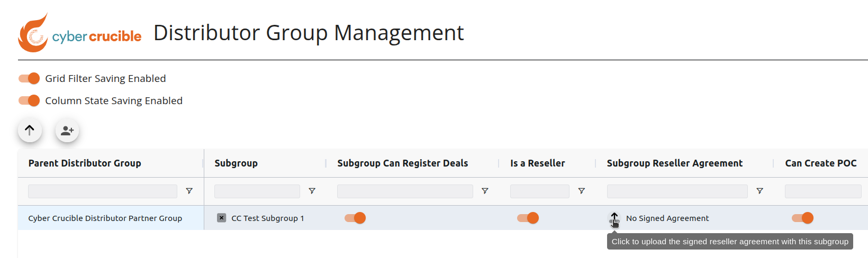Toggle Is a Reseller switch in row
Image resolution: width=868 pixels, height=258 pixels.
coord(528,218)
